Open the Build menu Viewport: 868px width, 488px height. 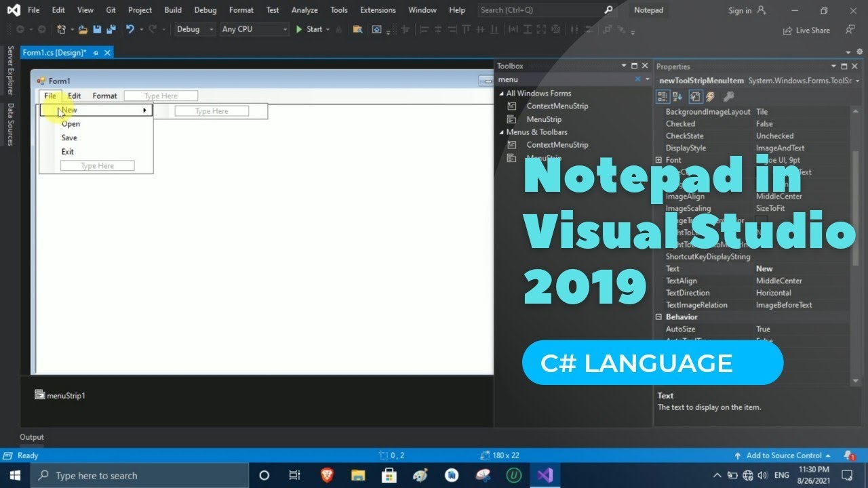tap(173, 10)
